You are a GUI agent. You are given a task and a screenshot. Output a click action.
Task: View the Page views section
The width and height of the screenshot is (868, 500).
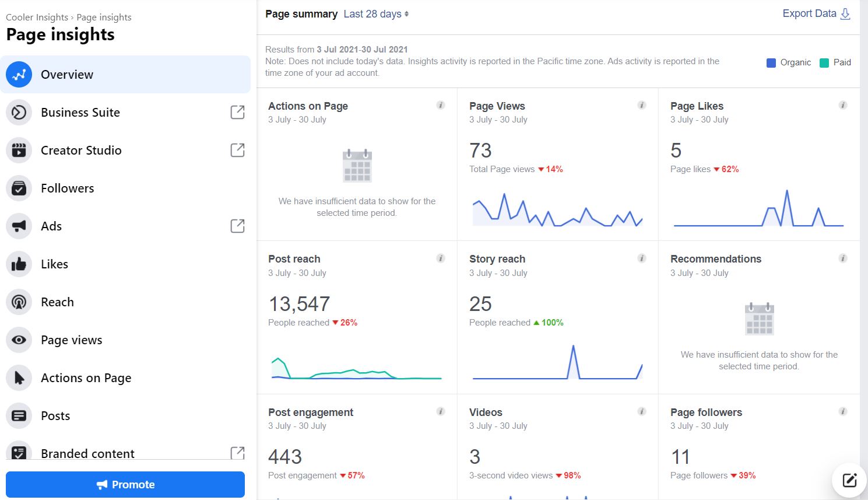click(71, 340)
